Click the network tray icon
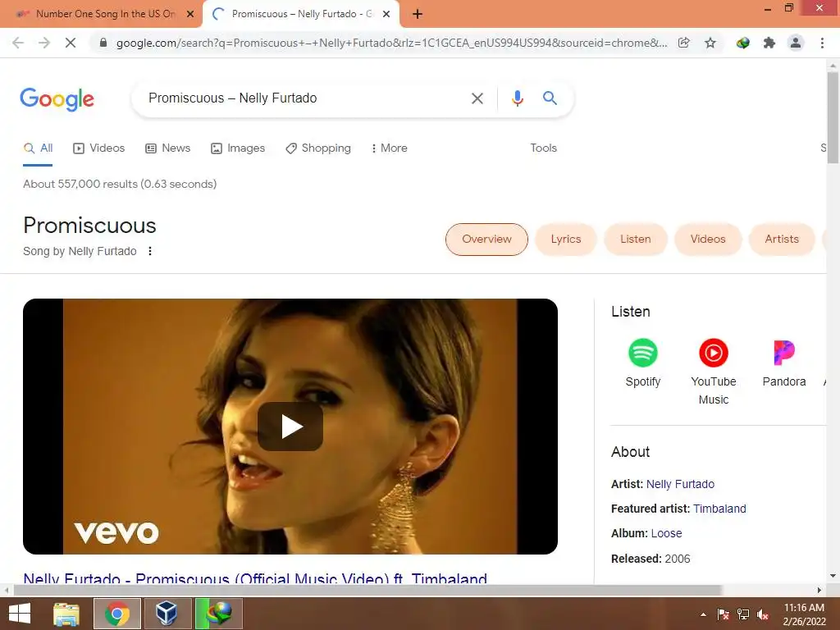The height and width of the screenshot is (630, 840). 743,614
